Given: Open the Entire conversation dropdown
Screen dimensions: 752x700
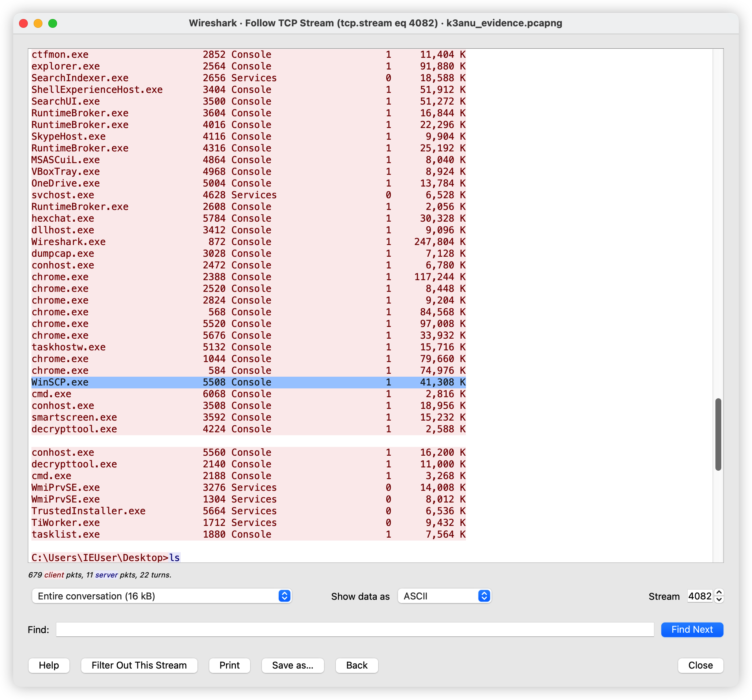Looking at the screenshot, I should pyautogui.click(x=162, y=596).
